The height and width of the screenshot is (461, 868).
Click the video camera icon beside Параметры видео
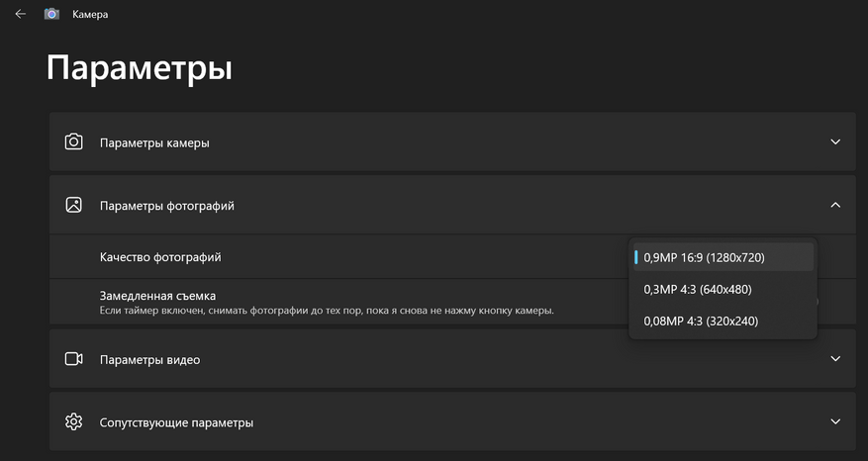click(x=73, y=359)
